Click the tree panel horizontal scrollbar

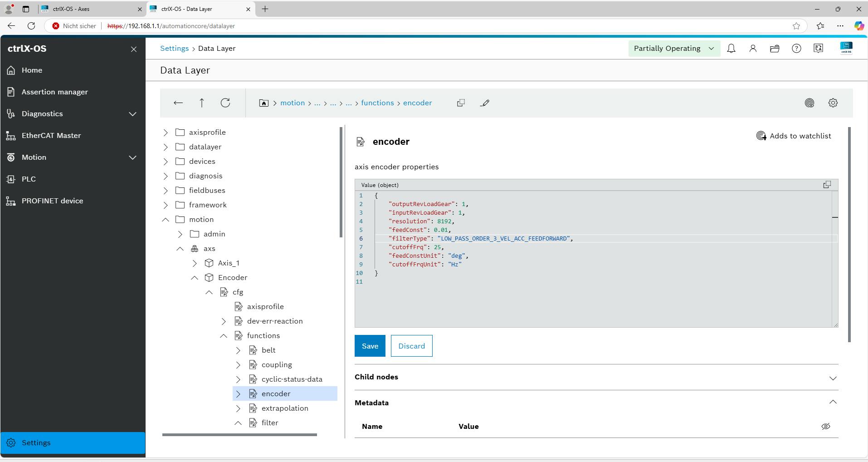point(239,435)
